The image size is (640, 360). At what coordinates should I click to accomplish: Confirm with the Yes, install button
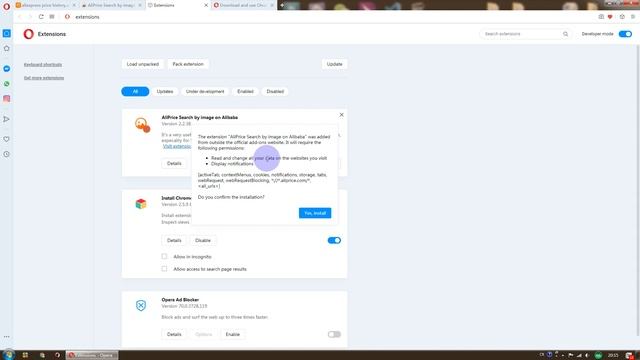click(x=315, y=213)
